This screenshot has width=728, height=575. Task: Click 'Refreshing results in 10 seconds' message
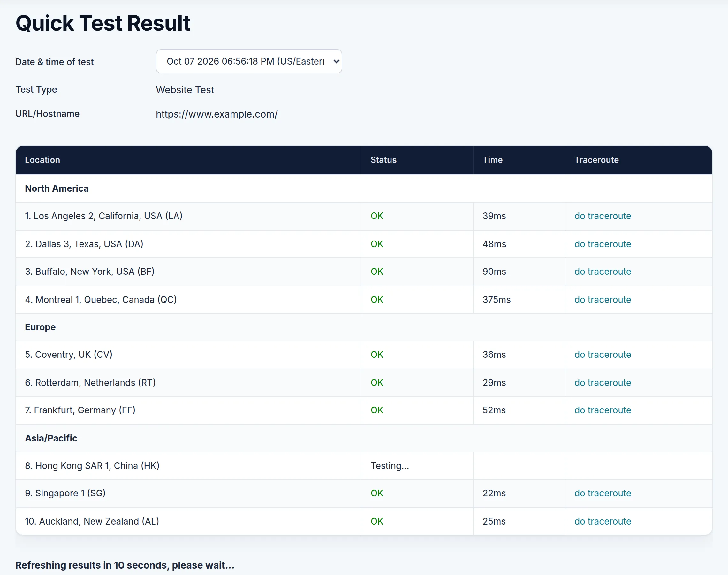tap(125, 565)
